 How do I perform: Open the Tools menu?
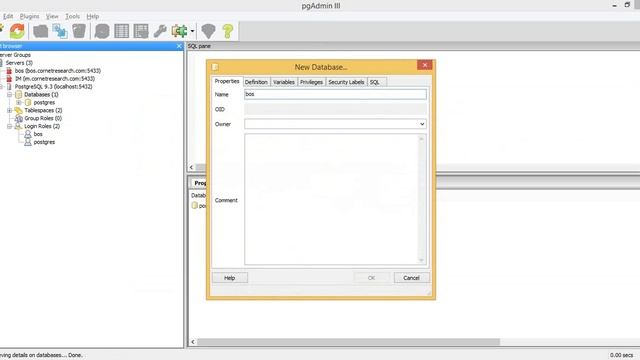click(72, 16)
